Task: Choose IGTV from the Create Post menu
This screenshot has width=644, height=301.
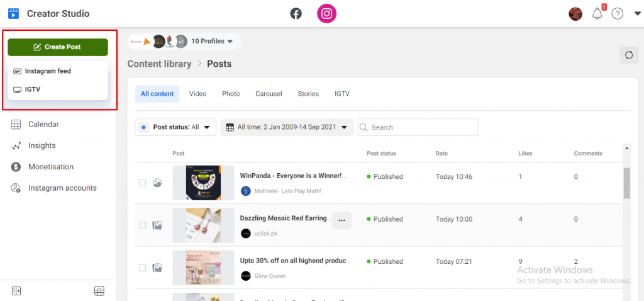Action: tap(57, 89)
